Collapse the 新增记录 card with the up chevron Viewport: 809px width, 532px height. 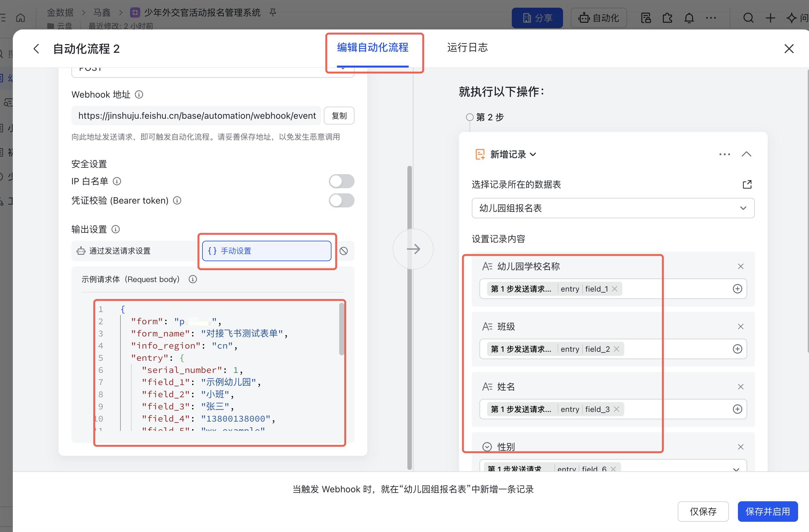(x=746, y=154)
